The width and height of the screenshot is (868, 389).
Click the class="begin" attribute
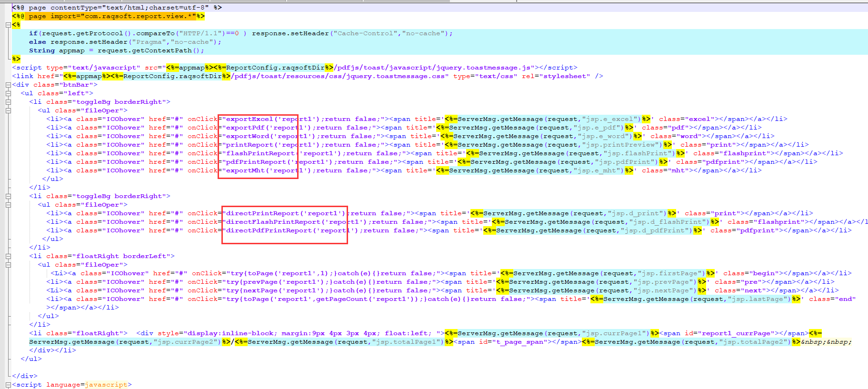click(749, 273)
